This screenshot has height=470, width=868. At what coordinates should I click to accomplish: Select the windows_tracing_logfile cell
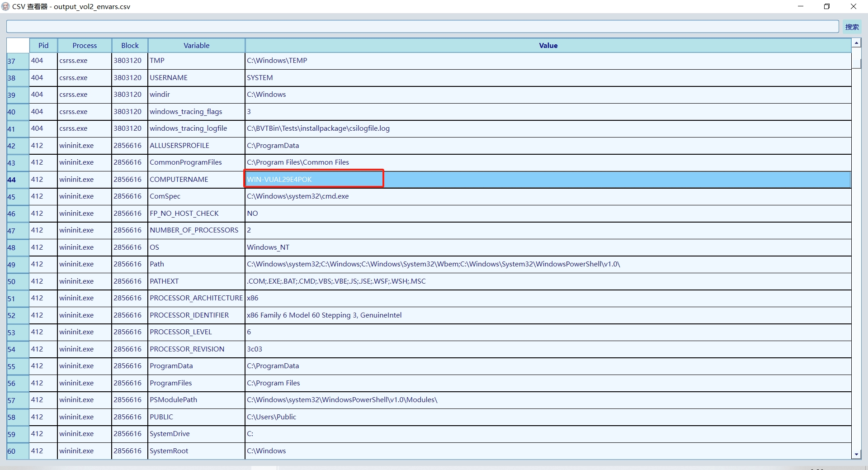(196, 128)
